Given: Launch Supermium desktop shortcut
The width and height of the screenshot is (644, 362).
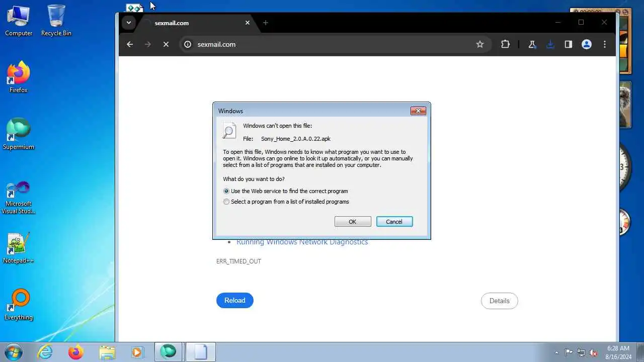Looking at the screenshot, I should pos(19,134).
